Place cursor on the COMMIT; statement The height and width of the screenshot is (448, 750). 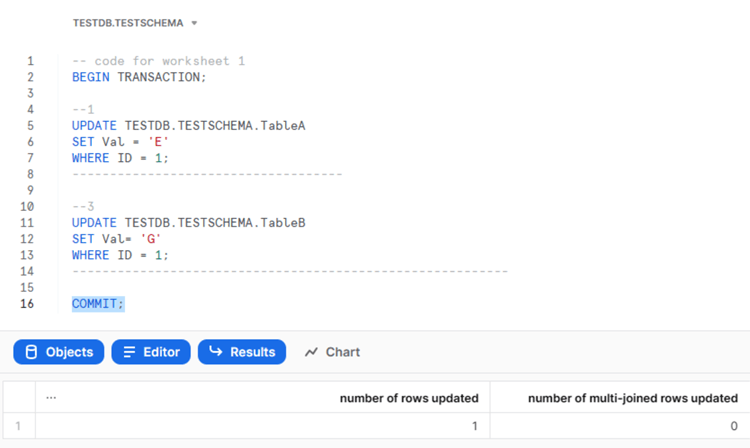98,304
